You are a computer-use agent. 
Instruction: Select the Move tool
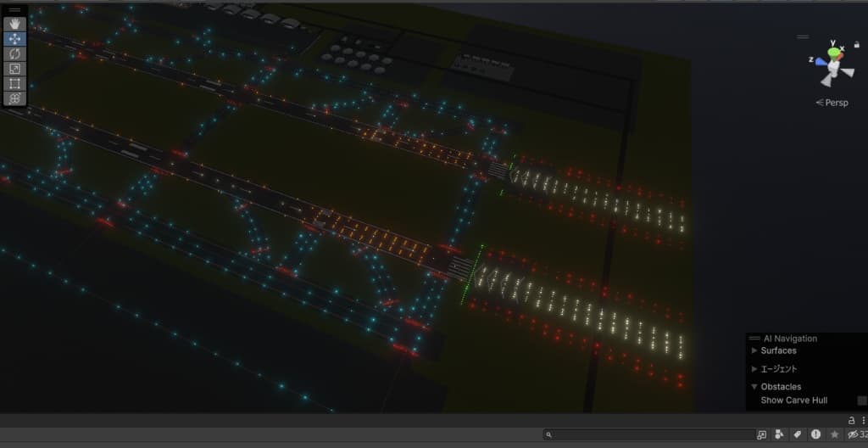(15, 39)
